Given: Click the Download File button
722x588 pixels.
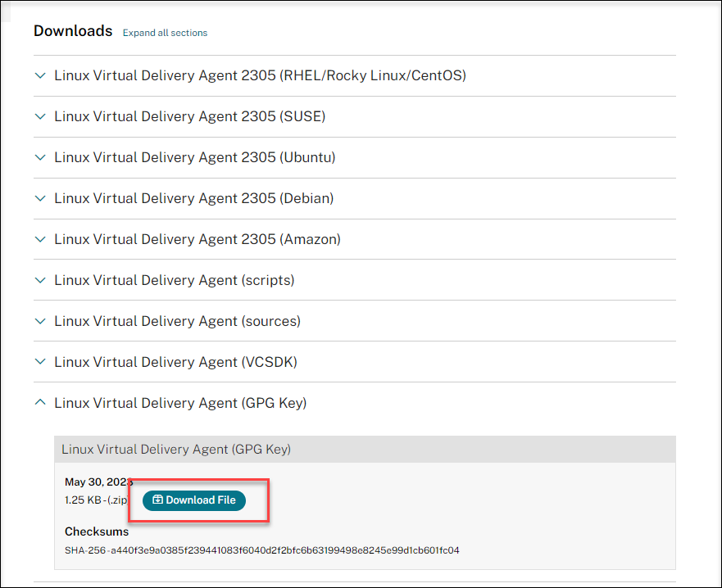Looking at the screenshot, I should [x=194, y=500].
